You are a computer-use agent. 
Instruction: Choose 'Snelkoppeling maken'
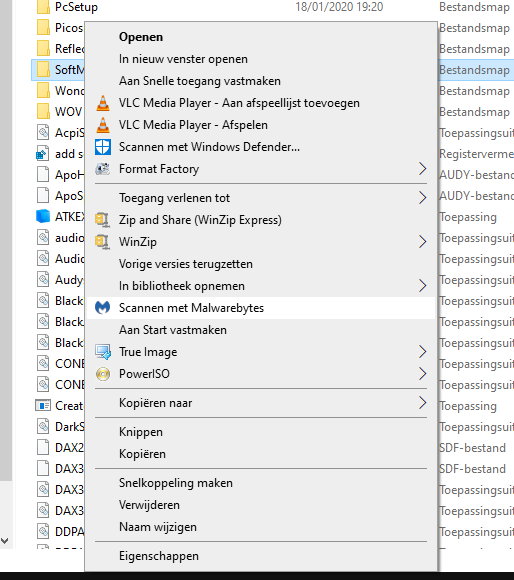(x=261, y=483)
